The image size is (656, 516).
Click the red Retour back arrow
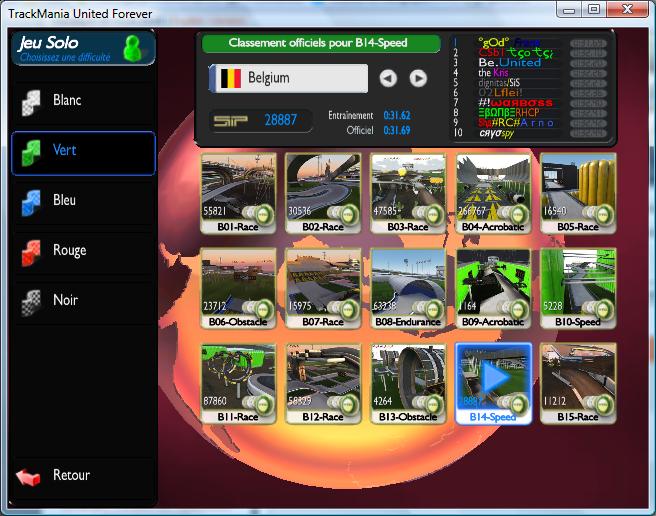[33, 476]
